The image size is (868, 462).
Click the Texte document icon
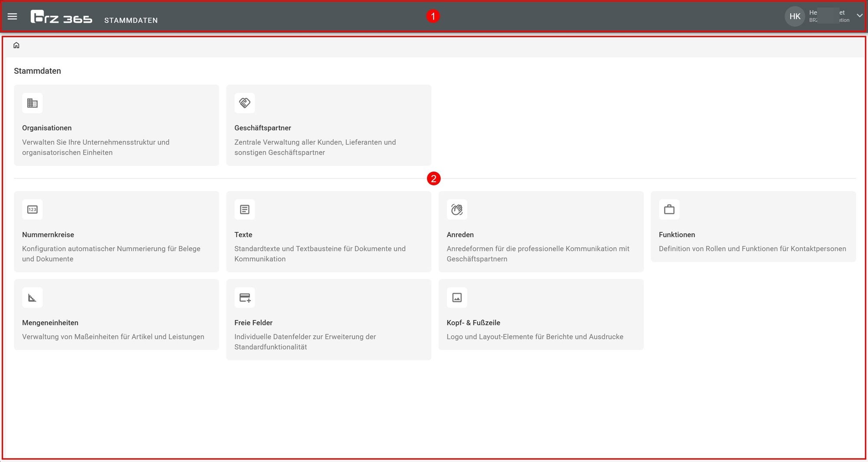pos(245,210)
